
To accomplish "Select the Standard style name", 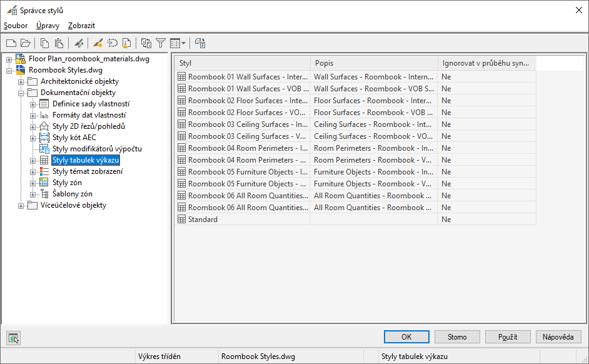I will [203, 220].
